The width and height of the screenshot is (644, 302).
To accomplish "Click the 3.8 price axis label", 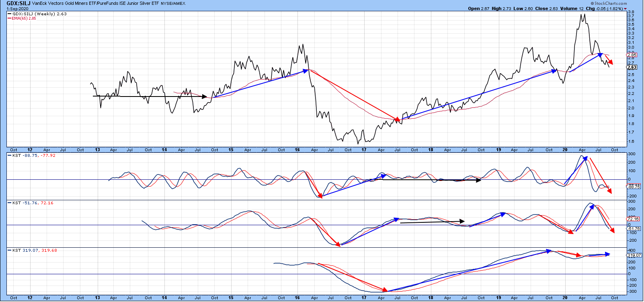I will coord(632,12).
